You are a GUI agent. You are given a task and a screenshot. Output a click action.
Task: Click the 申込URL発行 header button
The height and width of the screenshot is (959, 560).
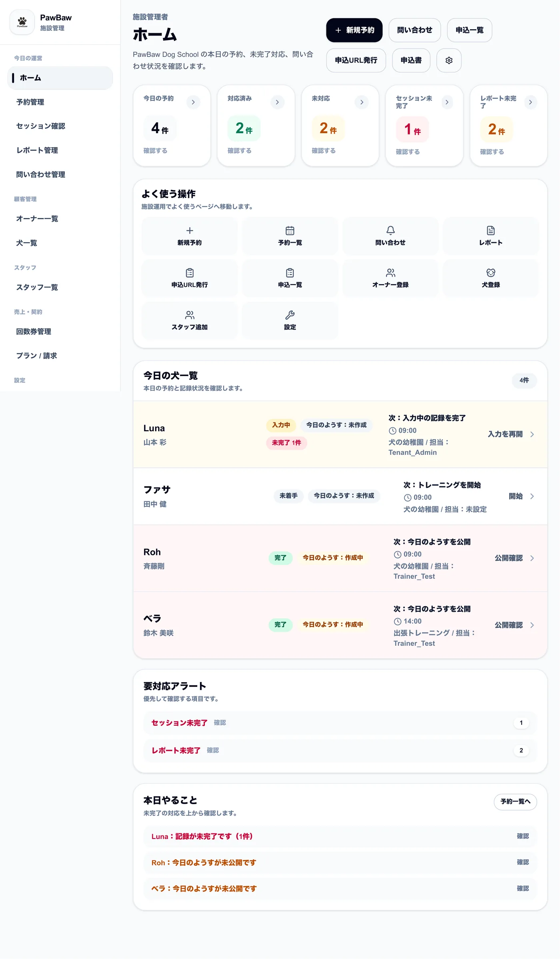(356, 60)
